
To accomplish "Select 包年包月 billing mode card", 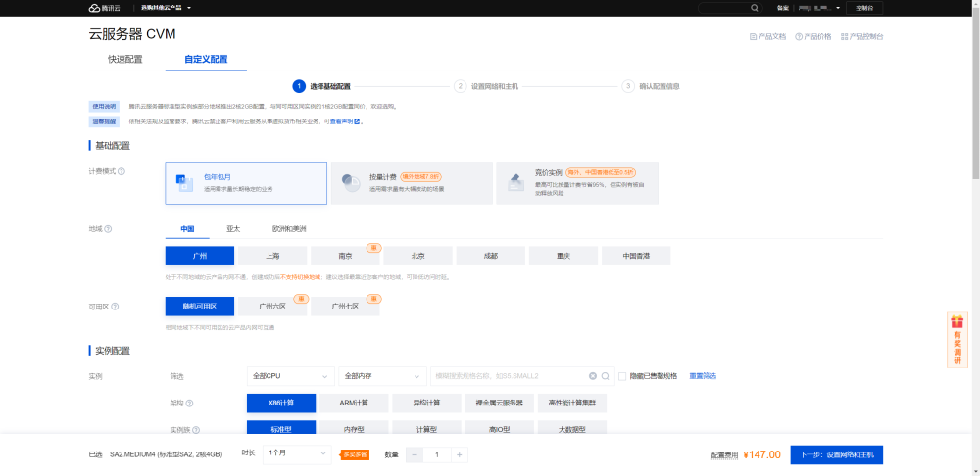I will point(246,183).
